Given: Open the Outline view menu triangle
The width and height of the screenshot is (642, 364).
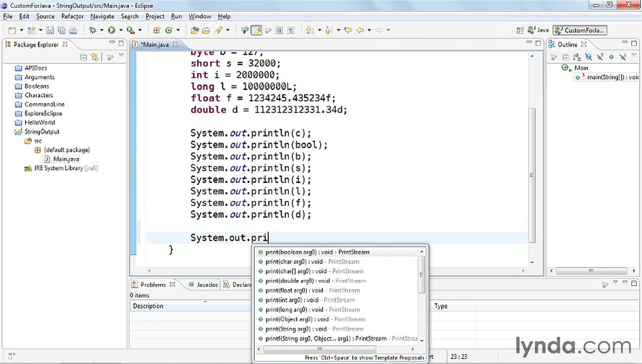Looking at the screenshot, I should click(x=634, y=55).
